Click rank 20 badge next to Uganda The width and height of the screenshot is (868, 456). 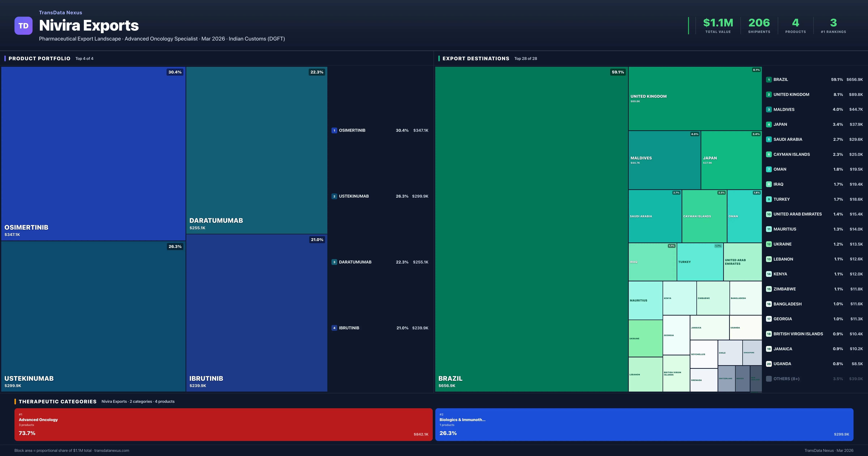pyautogui.click(x=769, y=364)
